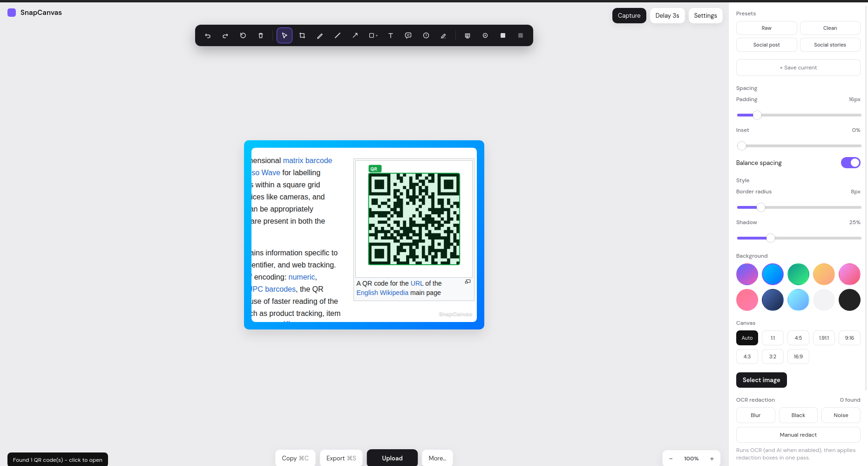Click the Select image button

coord(761,380)
